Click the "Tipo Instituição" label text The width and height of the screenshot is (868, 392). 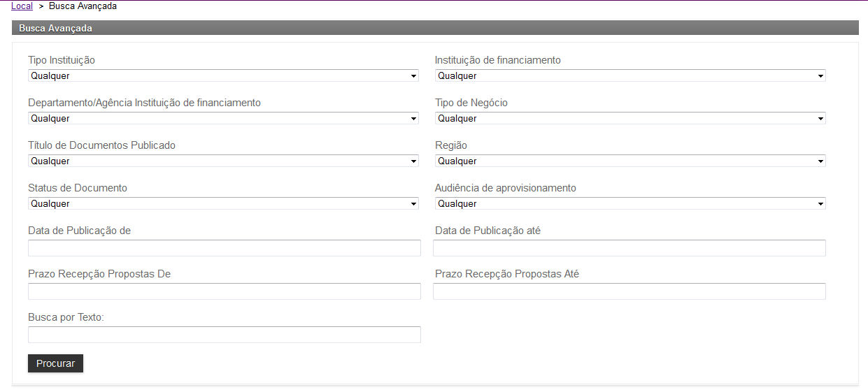pos(62,60)
